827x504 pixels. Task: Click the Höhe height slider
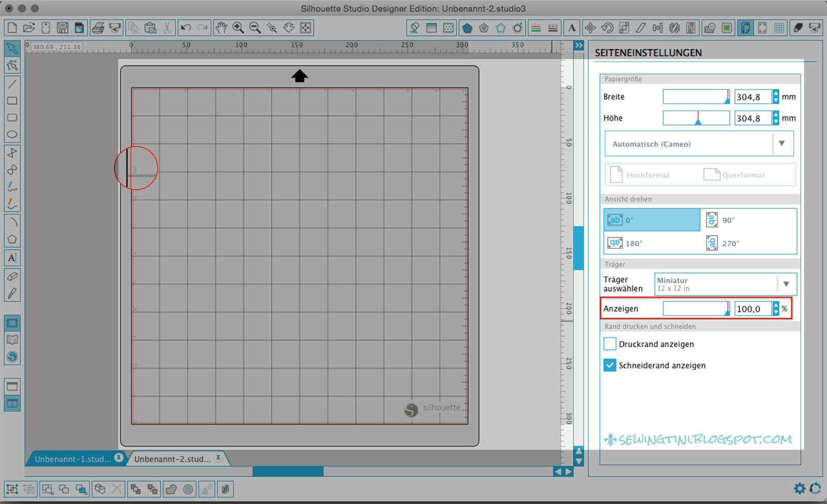pyautogui.click(x=696, y=118)
